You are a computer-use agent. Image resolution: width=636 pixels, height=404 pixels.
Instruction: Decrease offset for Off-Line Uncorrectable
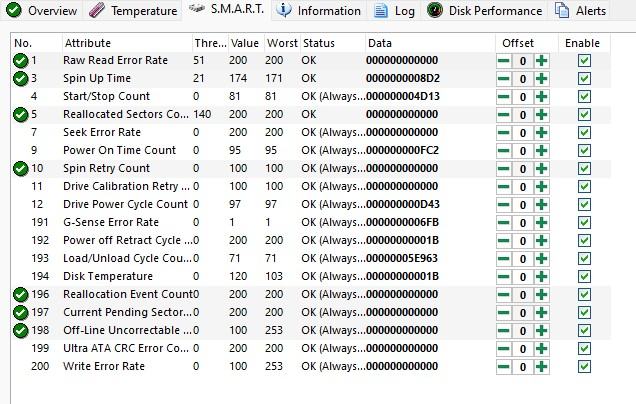[x=504, y=331]
